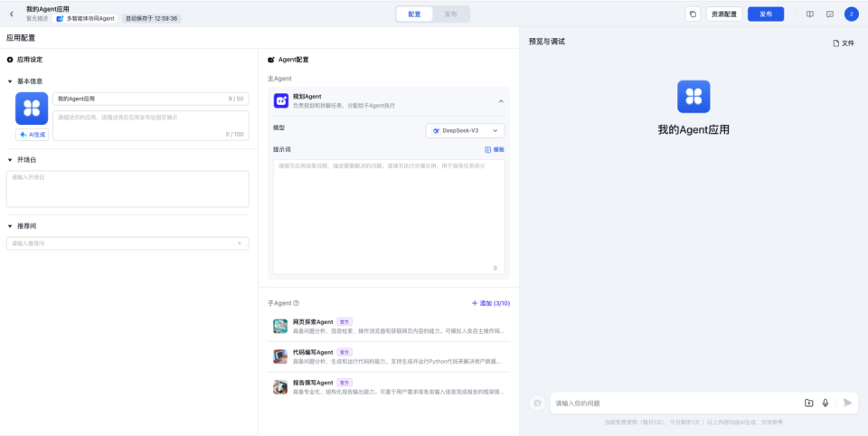Open the DeepSeek-V3 model dropdown
868x436 pixels.
click(465, 130)
